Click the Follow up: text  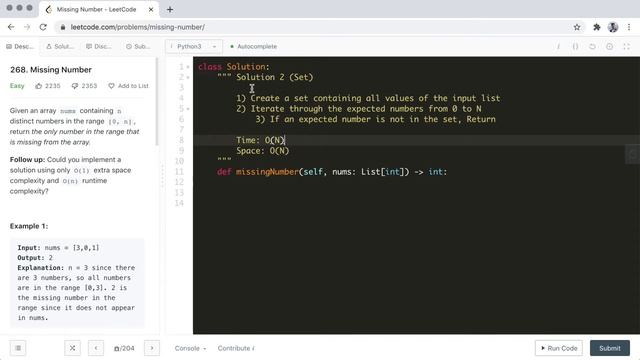coord(27,160)
